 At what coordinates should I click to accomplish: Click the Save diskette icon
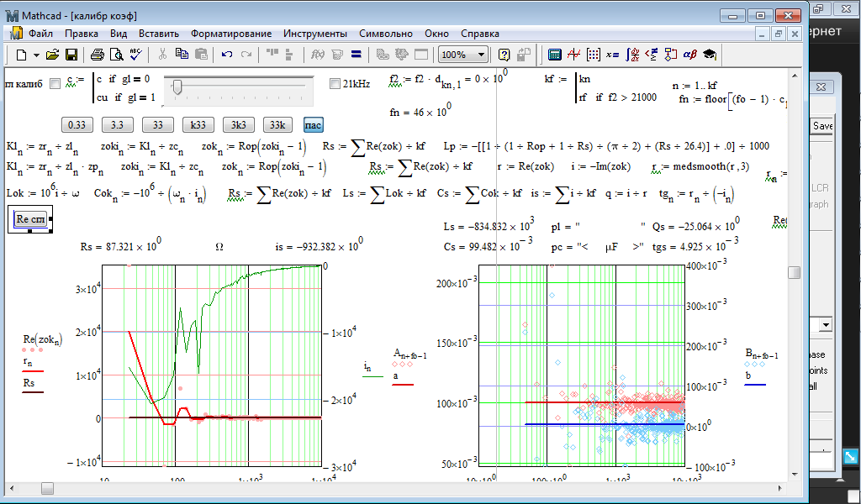(x=71, y=55)
